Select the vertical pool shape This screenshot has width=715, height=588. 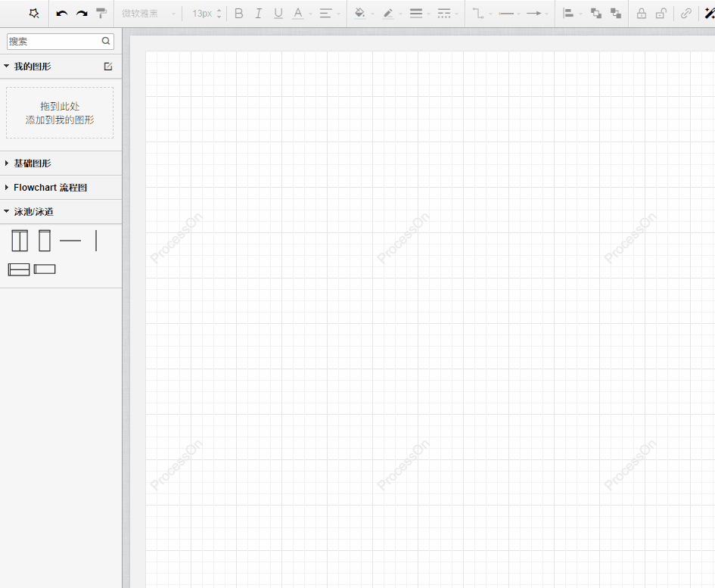pos(20,241)
